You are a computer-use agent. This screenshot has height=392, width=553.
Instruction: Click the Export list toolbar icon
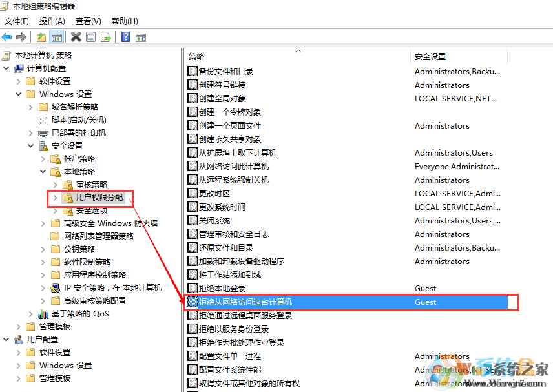[106, 37]
